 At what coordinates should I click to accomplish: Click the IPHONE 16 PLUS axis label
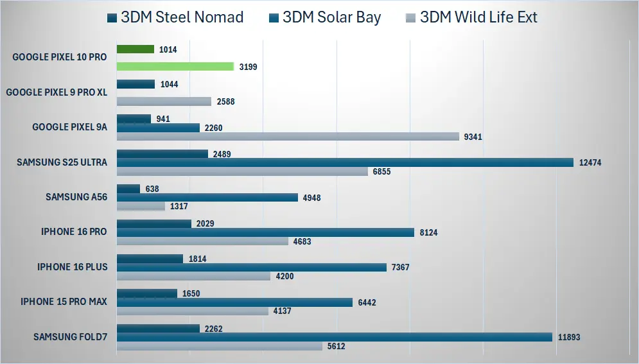tap(73, 267)
